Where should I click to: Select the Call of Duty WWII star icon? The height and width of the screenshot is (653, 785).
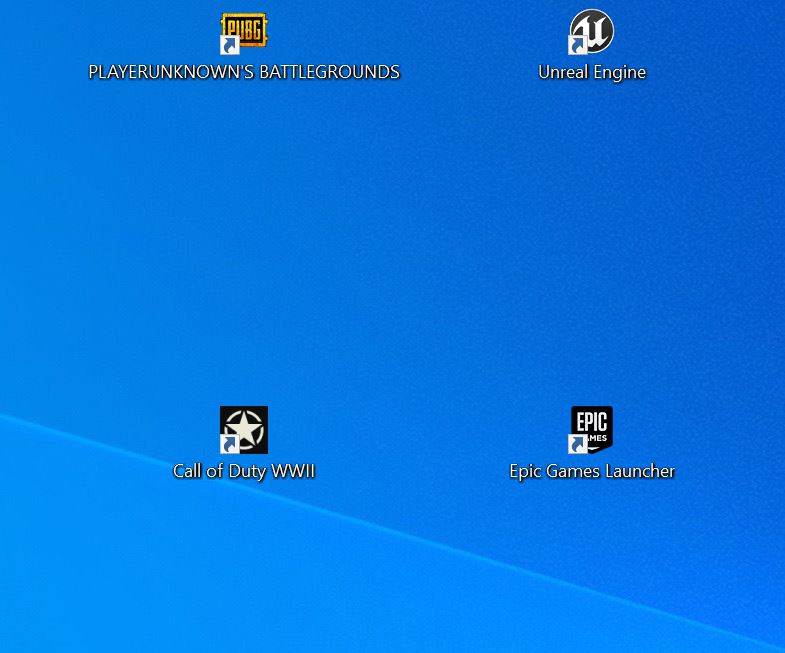tap(244, 430)
